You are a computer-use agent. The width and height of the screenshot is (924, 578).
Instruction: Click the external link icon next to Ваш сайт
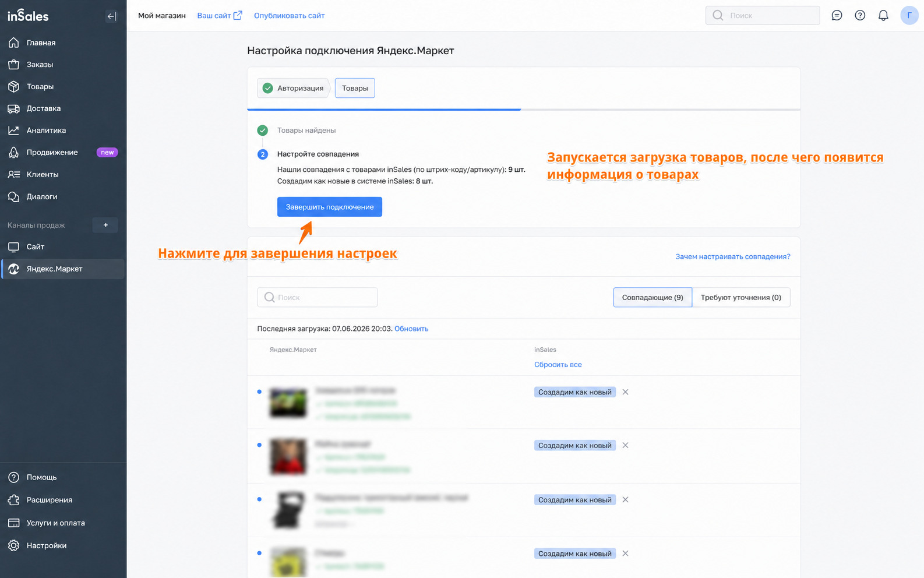click(x=238, y=16)
